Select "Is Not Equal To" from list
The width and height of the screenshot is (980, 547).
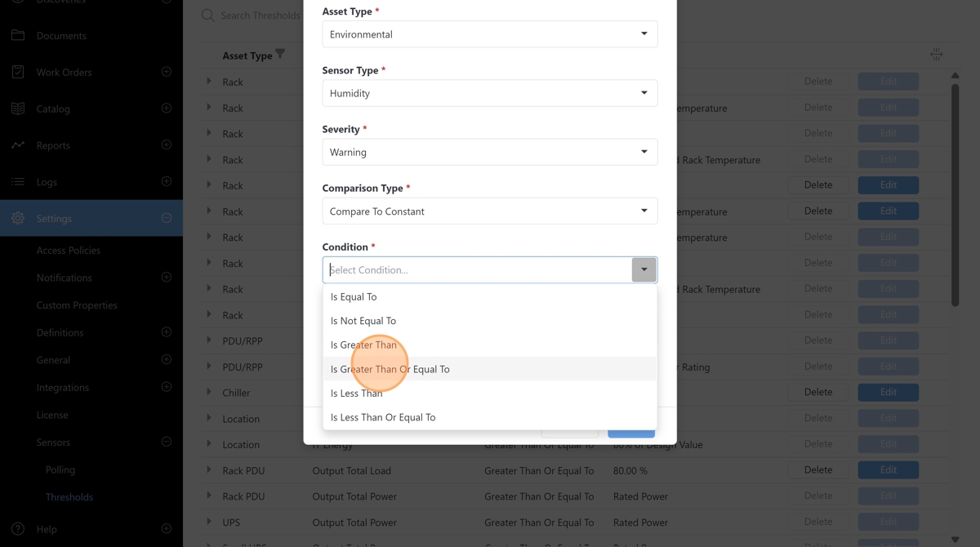pyautogui.click(x=363, y=321)
